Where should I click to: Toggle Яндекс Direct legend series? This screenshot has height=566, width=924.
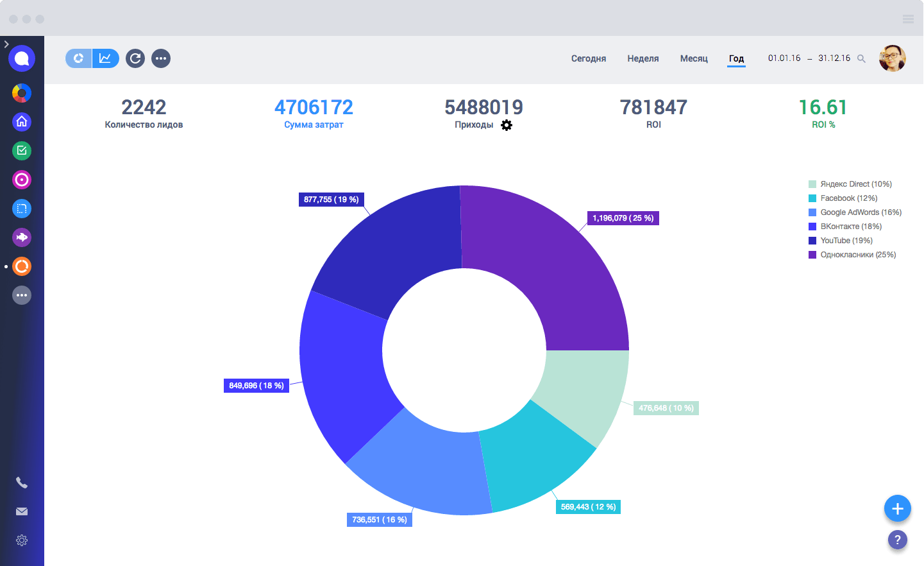pos(855,184)
